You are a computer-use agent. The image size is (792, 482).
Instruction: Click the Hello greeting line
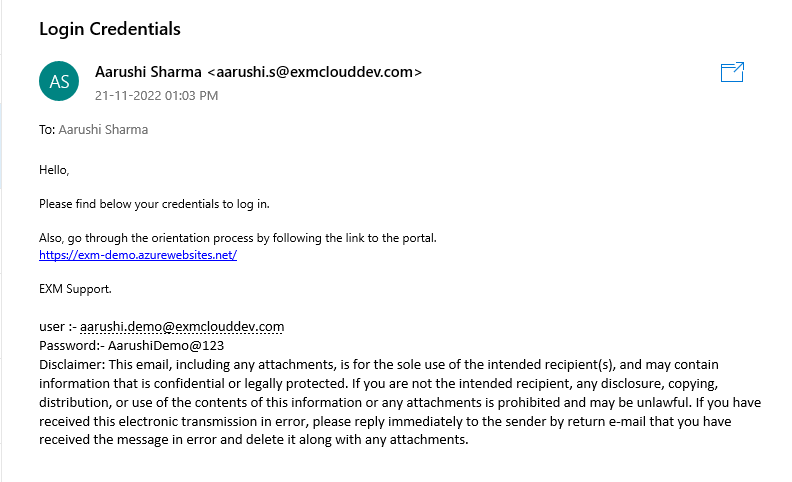pos(54,170)
